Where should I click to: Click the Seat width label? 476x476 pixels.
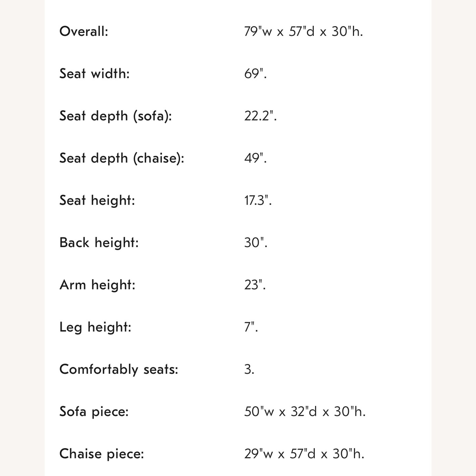95,74
